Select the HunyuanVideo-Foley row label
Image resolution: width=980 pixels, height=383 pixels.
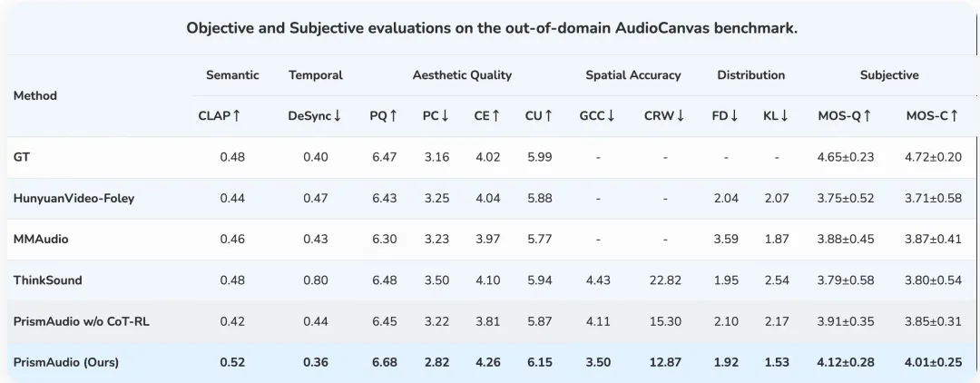coord(73,198)
